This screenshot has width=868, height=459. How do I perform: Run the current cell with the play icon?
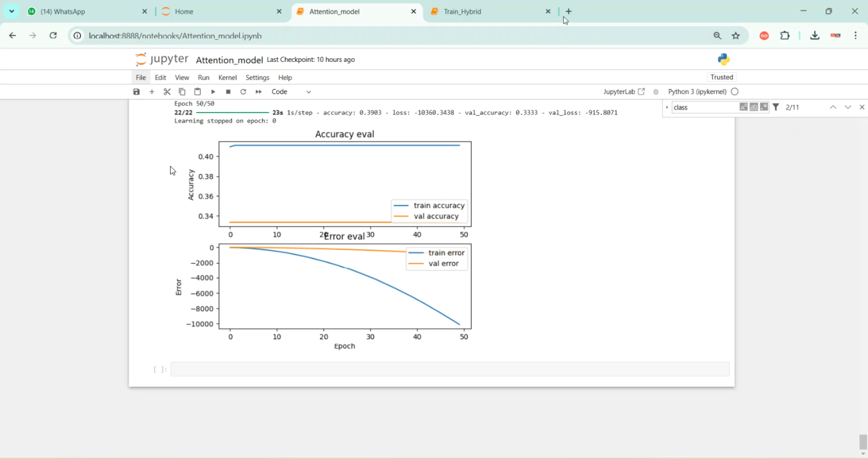(x=212, y=91)
